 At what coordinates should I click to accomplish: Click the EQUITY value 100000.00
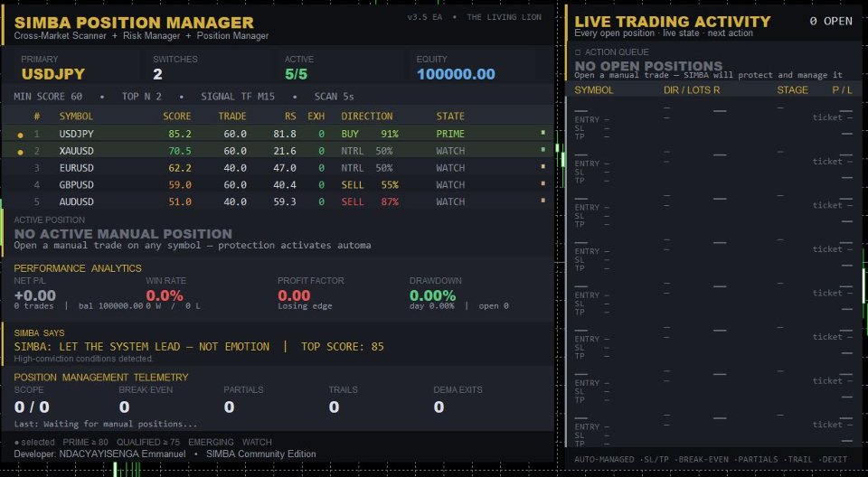(456, 74)
